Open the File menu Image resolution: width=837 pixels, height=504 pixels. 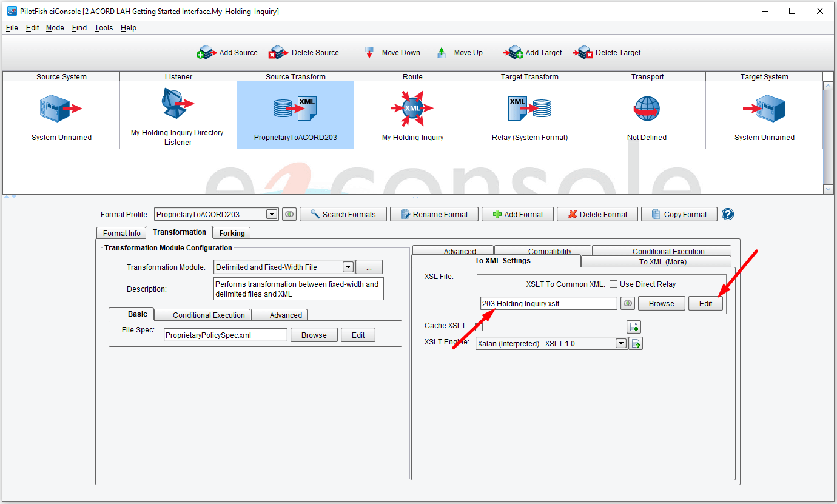coord(12,28)
